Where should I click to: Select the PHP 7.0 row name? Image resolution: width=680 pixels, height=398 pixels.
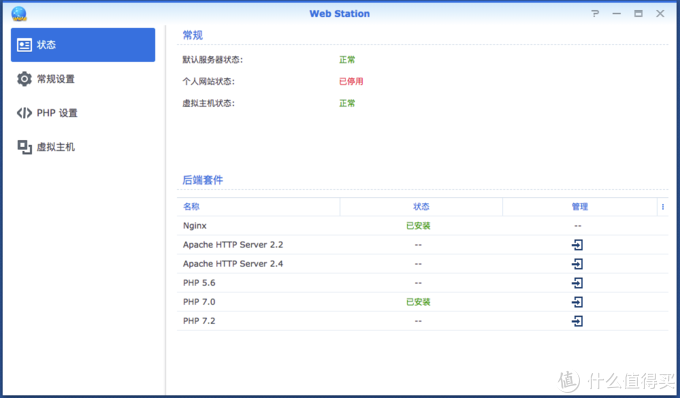point(199,302)
